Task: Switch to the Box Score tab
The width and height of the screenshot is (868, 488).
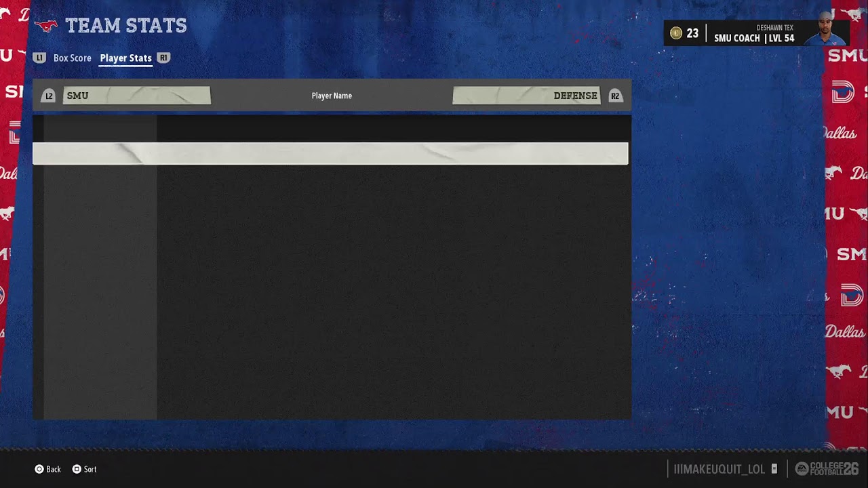Action: (73, 58)
